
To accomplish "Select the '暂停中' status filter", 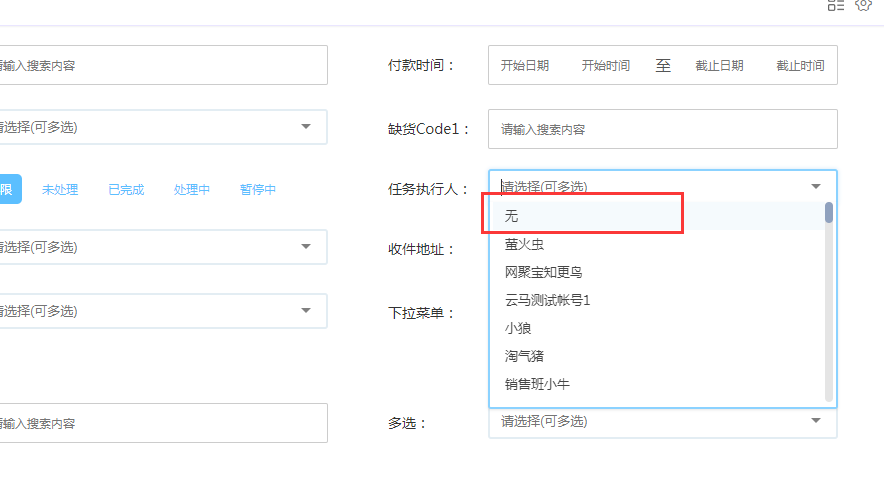I will pos(258,189).
